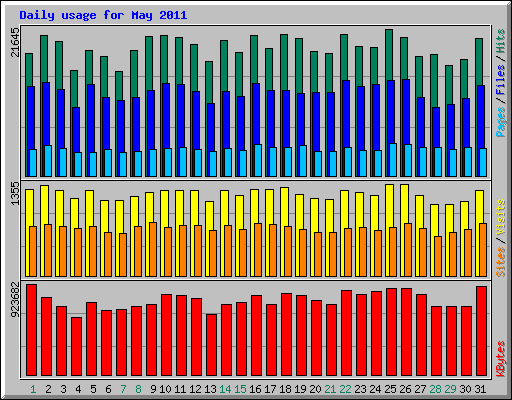Click day label 15 on the x-axis
Image resolution: width=512 pixels, height=400 pixels.
[x=240, y=389]
